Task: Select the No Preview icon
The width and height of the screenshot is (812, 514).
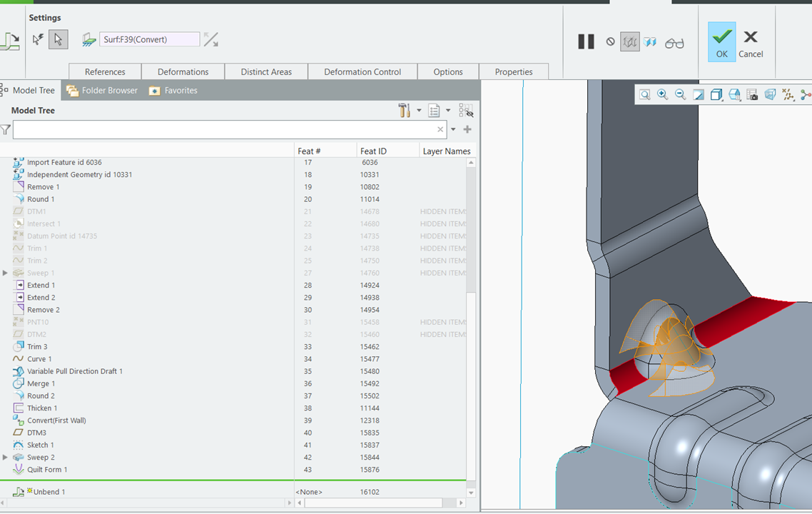Action: point(610,41)
